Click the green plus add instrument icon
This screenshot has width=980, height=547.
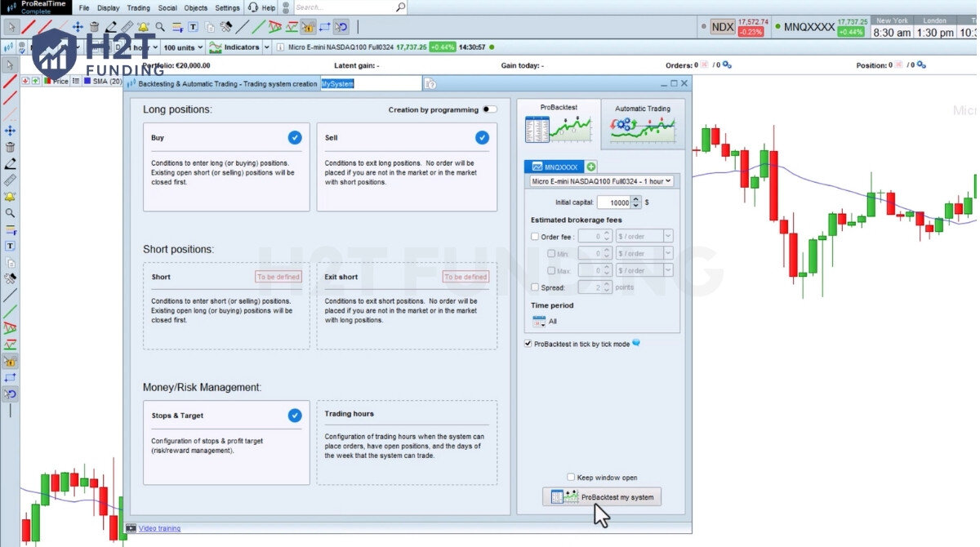point(591,167)
